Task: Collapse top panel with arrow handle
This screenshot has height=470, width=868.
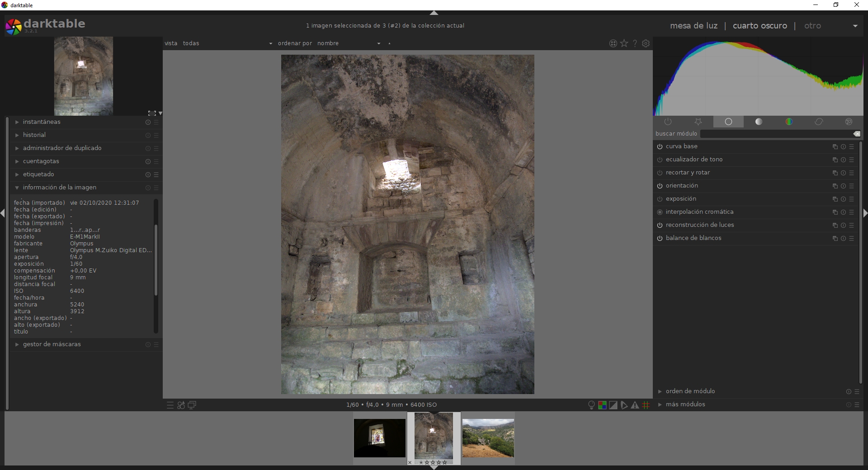Action: point(434,13)
